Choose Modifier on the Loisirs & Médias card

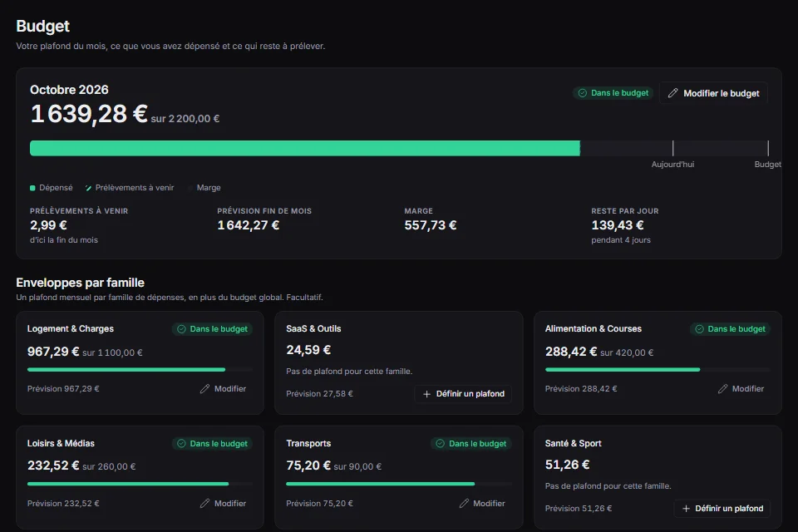[x=223, y=504]
